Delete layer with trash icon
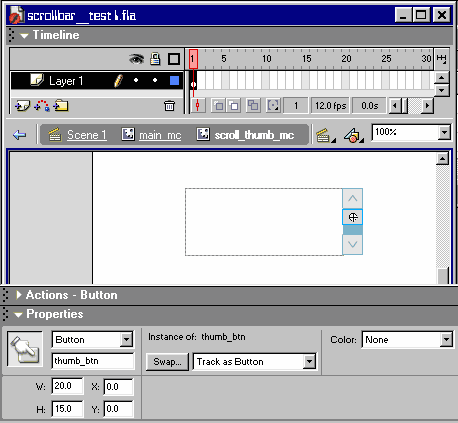The image size is (458, 423). click(169, 106)
